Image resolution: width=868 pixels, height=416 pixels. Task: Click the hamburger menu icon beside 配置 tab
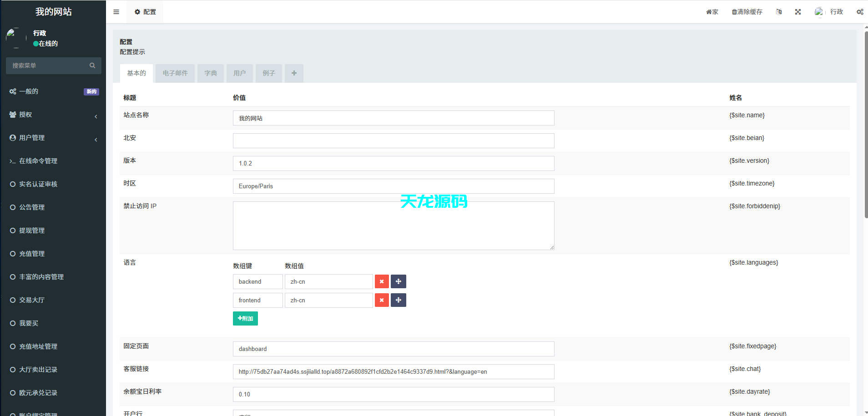(116, 11)
